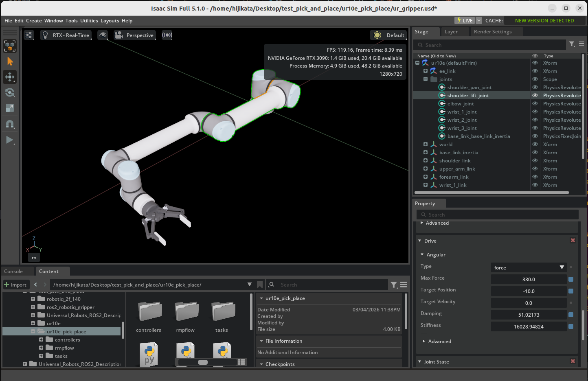Toggle visibility of ee_link prim

535,71
